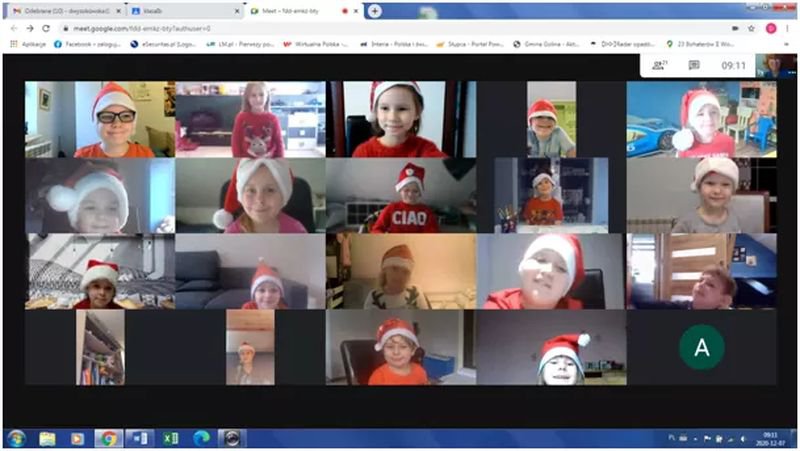Open a new browser tab

tap(374, 11)
